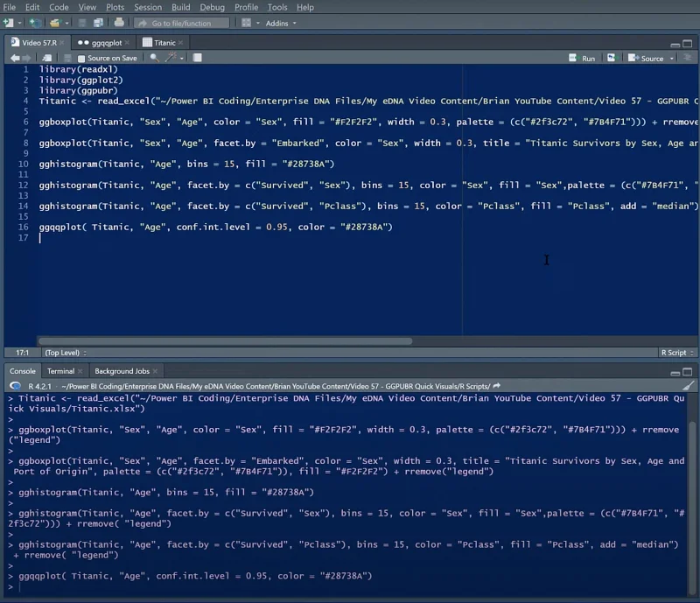Viewport: 700px width, 603px height.
Task: Open the File menu
Action: point(10,7)
